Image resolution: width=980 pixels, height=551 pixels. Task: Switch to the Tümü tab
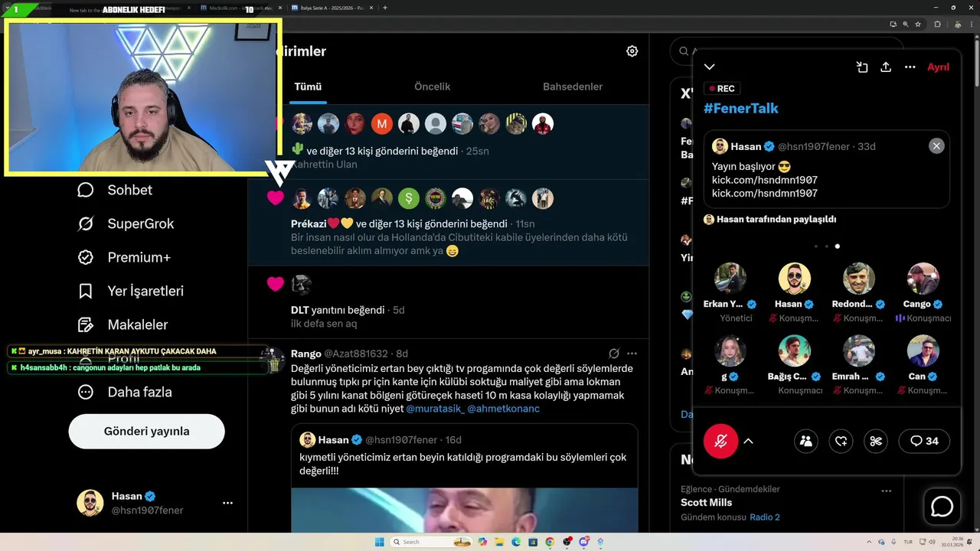pos(308,86)
